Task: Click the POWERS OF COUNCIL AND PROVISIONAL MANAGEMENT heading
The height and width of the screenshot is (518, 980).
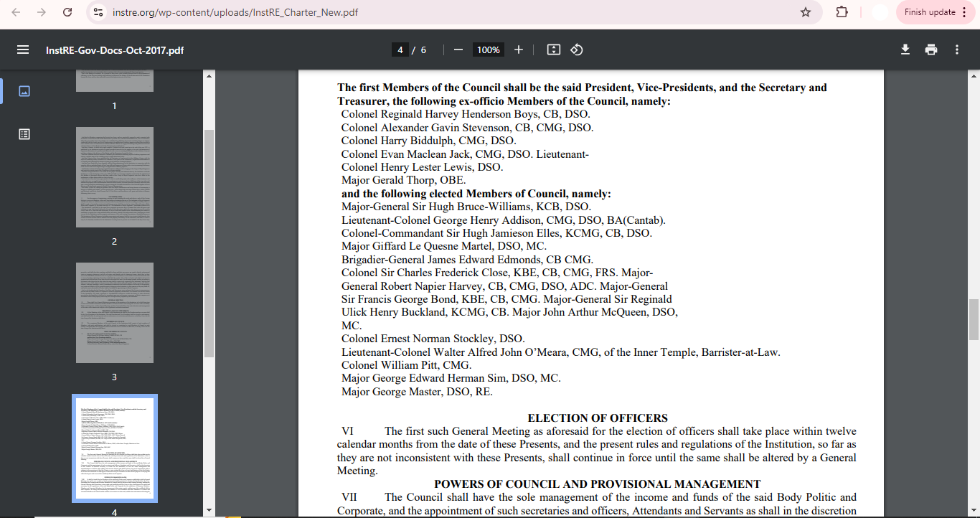Action: [598, 484]
